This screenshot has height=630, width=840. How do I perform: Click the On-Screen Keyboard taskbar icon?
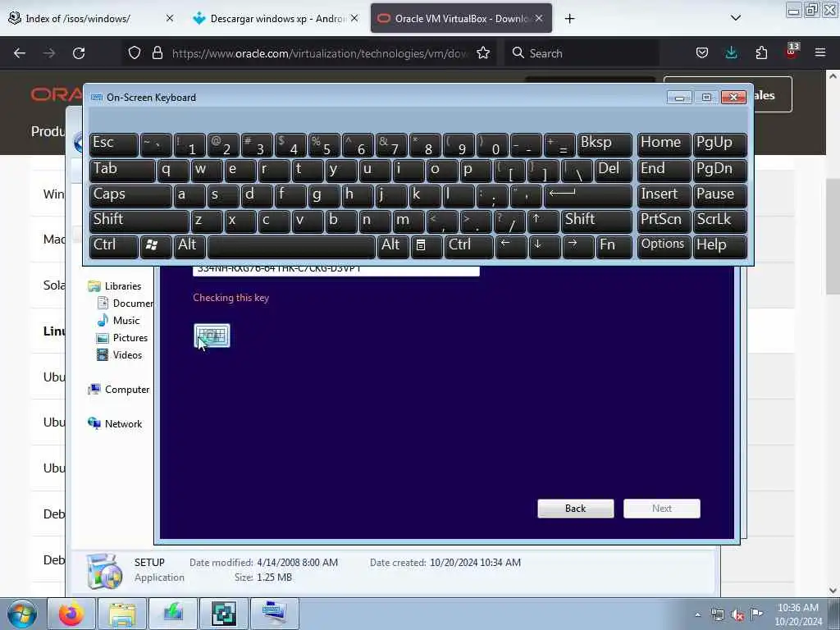pyautogui.click(x=274, y=614)
